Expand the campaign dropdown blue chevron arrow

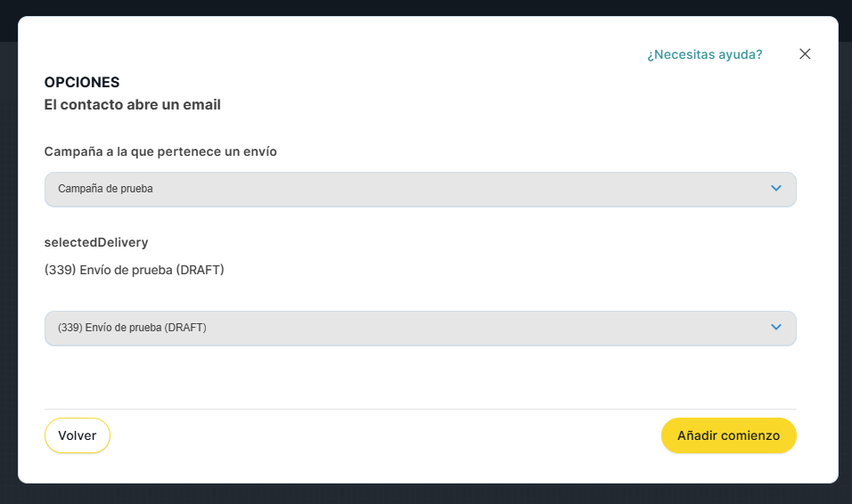coord(775,189)
